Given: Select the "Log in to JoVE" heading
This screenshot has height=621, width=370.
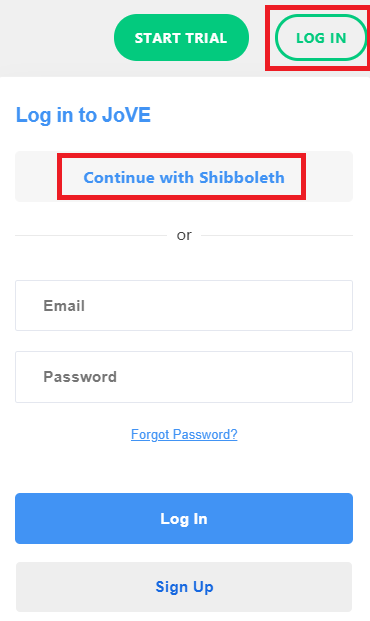Looking at the screenshot, I should [x=83, y=115].
